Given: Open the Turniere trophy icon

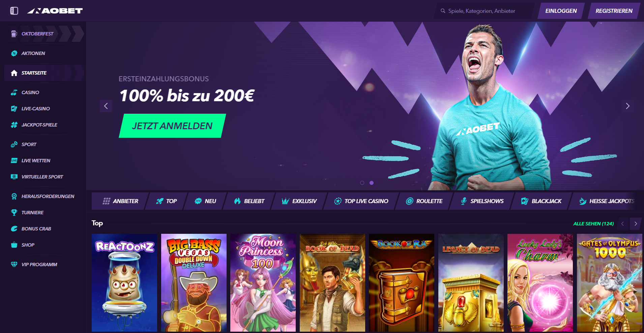Looking at the screenshot, I should (14, 213).
